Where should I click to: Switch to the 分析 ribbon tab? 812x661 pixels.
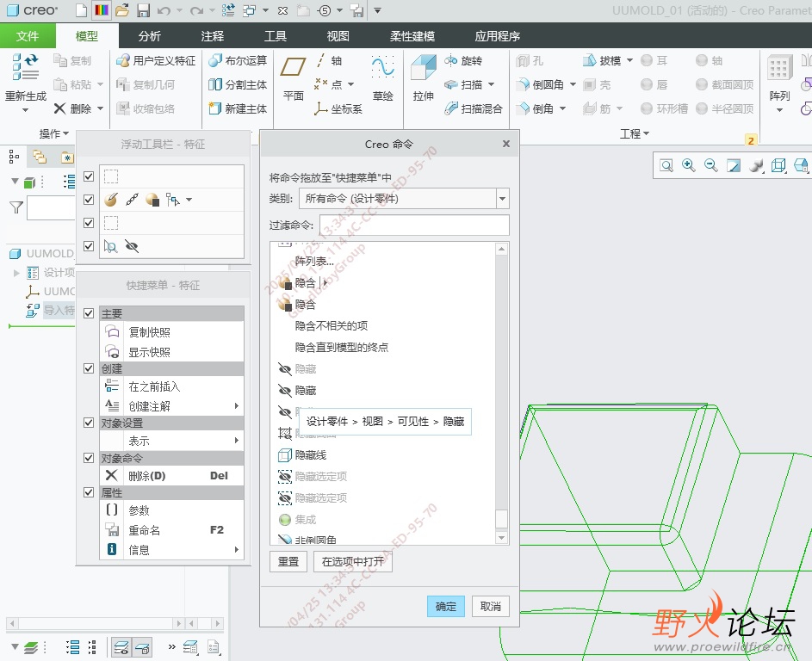(149, 36)
